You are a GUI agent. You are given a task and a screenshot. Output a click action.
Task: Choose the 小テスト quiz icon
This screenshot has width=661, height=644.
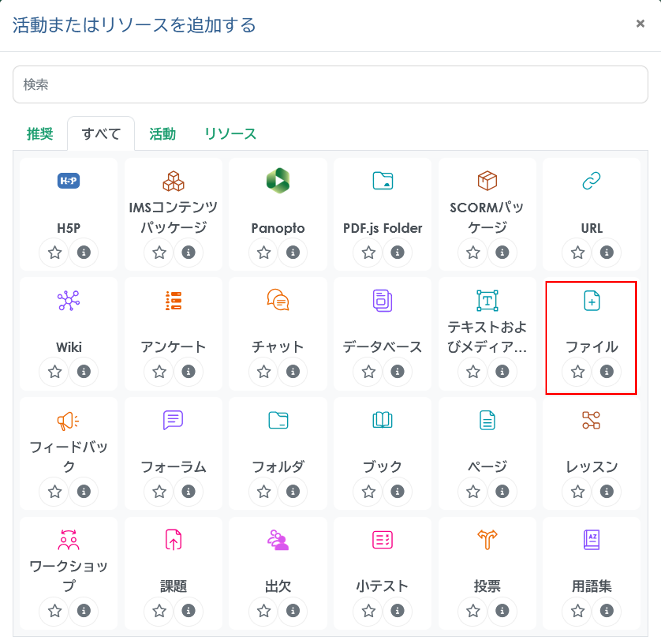click(x=382, y=540)
